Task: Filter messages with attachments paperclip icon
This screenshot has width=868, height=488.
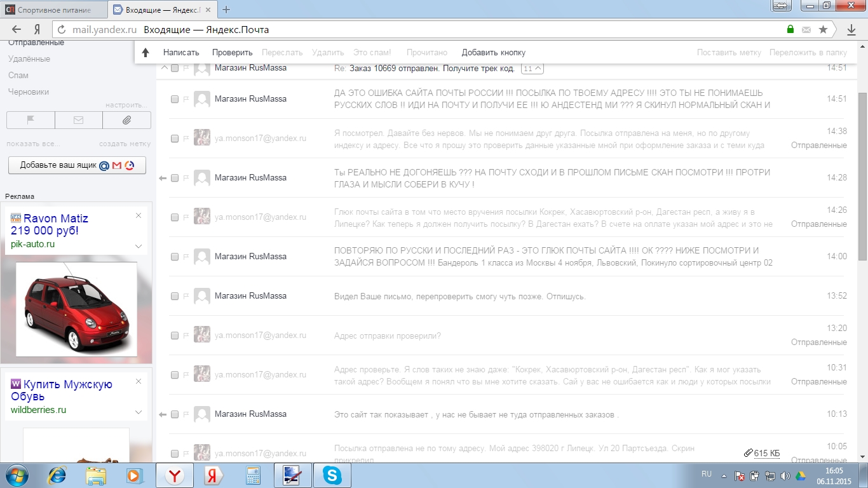Action: tap(126, 120)
